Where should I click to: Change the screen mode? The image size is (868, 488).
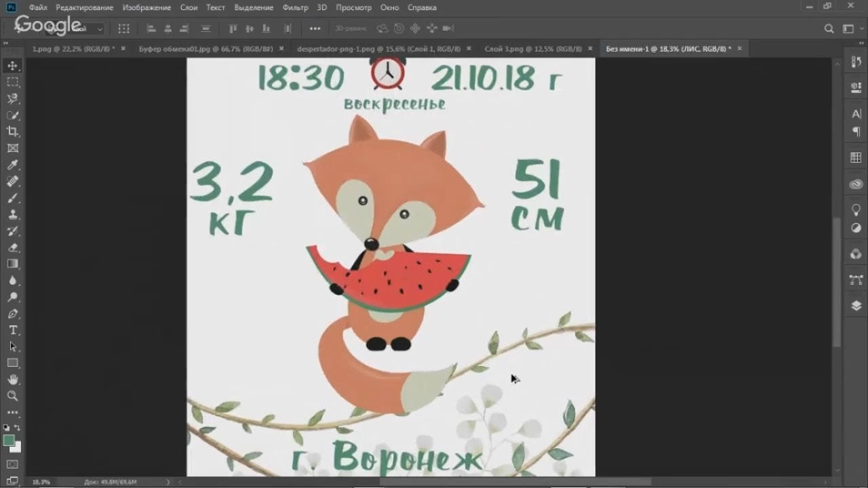coord(13,481)
